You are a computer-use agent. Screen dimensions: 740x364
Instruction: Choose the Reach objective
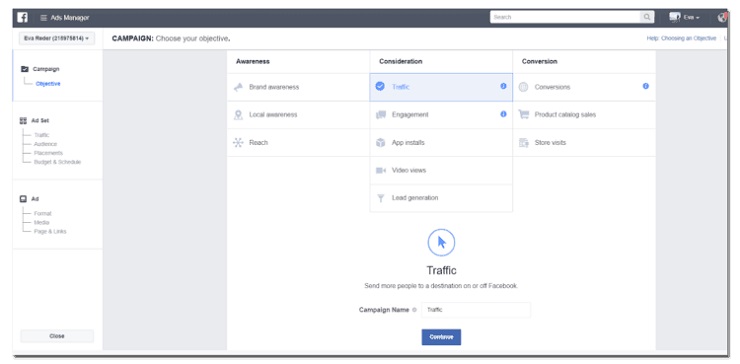click(x=298, y=143)
